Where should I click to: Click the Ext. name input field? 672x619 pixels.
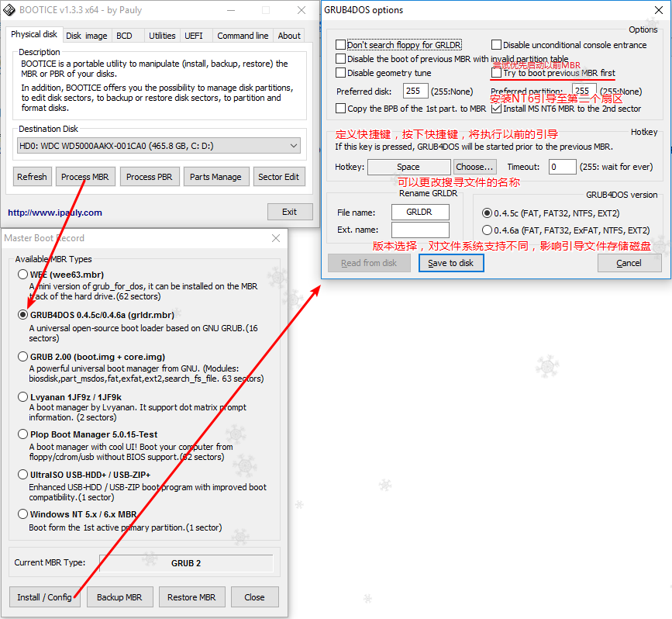click(x=420, y=230)
